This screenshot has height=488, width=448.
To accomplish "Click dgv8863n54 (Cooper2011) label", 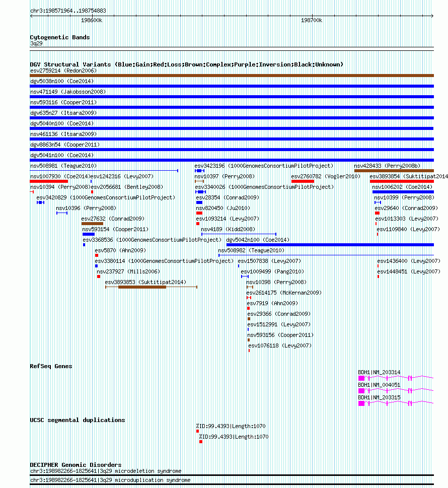I will [65, 145].
